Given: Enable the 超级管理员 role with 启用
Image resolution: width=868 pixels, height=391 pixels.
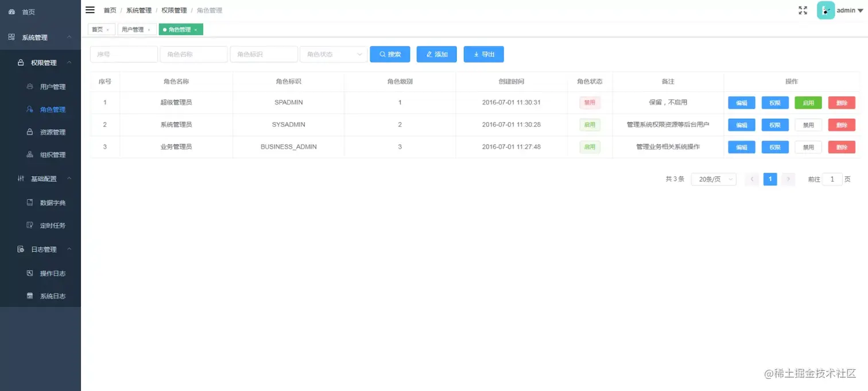Looking at the screenshot, I should (x=808, y=103).
